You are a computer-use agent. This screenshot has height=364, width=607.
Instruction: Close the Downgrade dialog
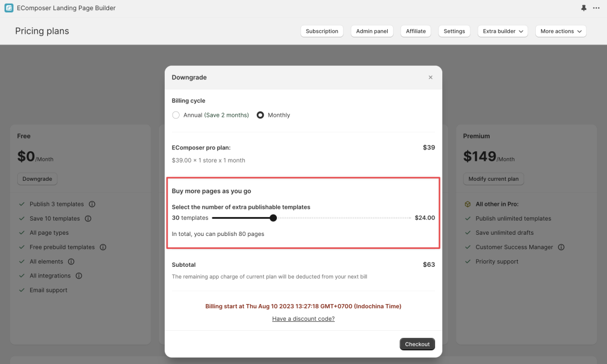coord(430,78)
